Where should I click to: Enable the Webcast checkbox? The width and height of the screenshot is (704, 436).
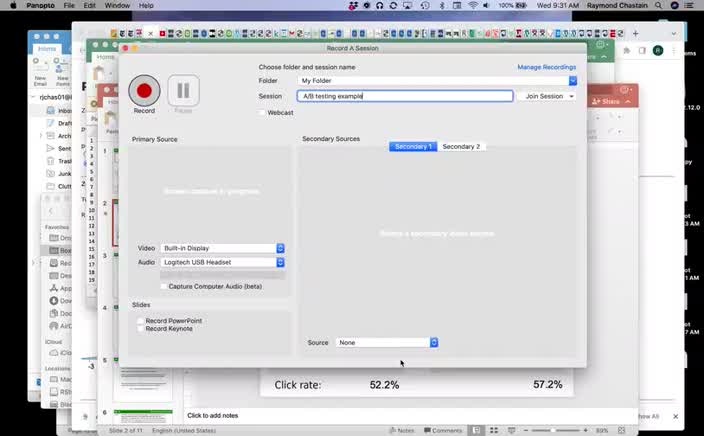(262, 113)
